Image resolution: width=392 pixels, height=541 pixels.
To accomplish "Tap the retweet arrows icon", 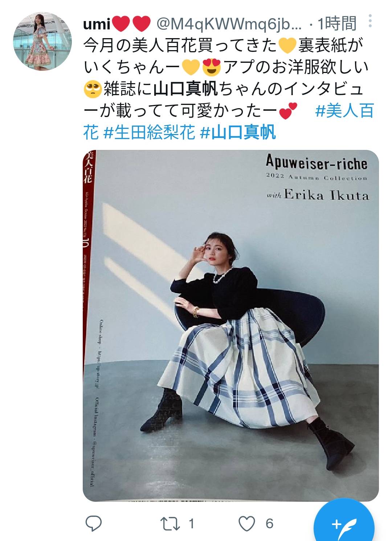I will click(170, 524).
